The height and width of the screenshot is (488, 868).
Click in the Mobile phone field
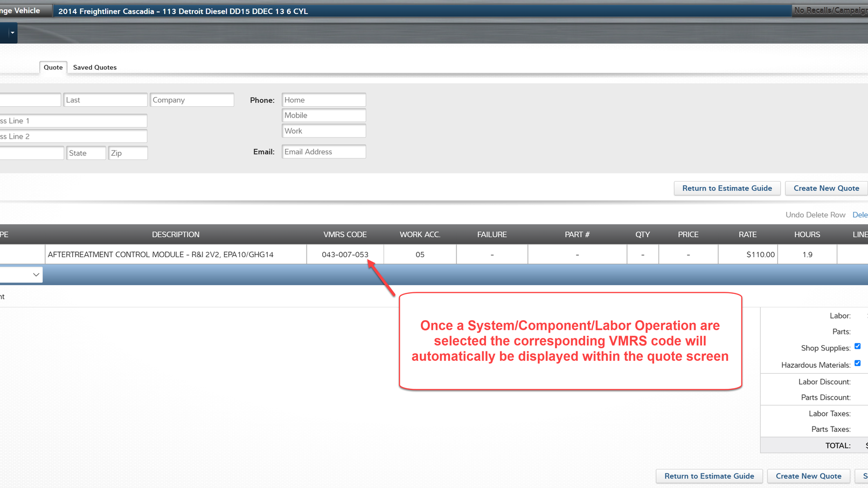click(x=323, y=115)
